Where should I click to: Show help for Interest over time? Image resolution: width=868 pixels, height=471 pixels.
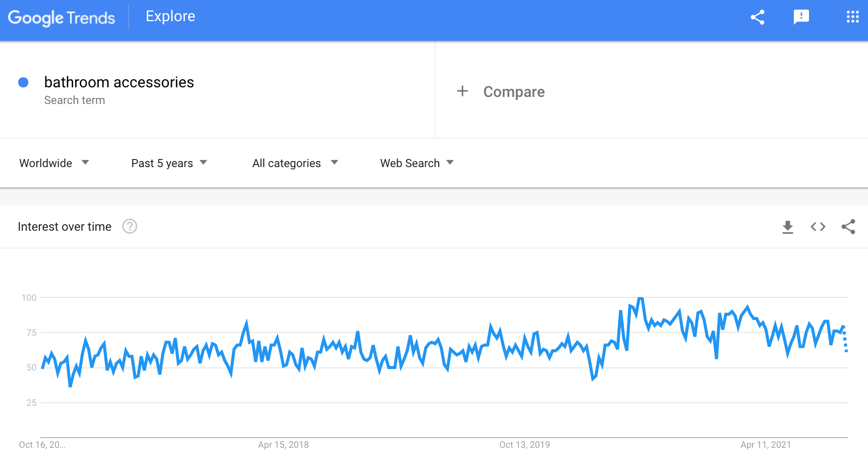[x=130, y=227]
